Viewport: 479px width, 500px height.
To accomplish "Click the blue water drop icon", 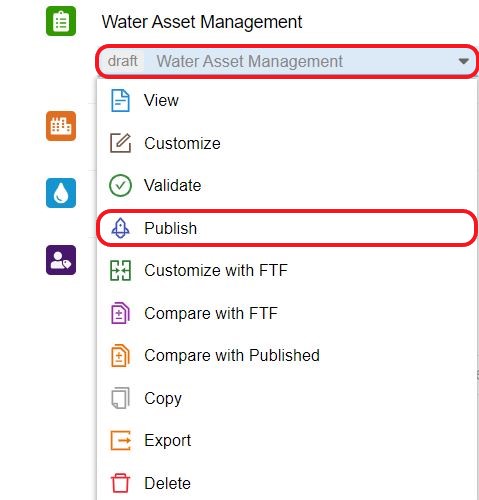I will pos(61,193).
